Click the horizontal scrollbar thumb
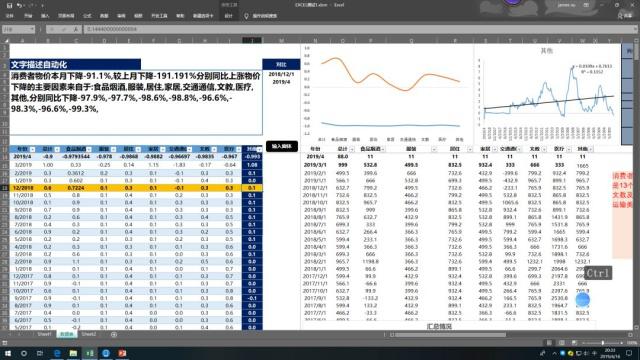The width and height of the screenshot is (640, 360). pos(450,335)
